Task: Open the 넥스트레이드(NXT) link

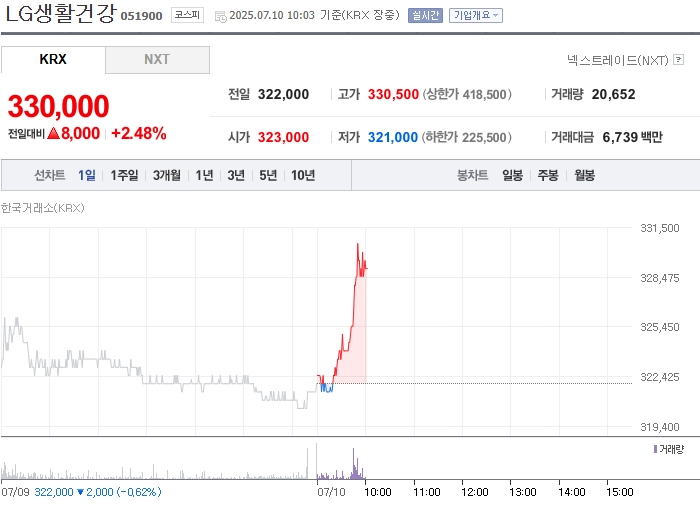Action: [x=617, y=60]
